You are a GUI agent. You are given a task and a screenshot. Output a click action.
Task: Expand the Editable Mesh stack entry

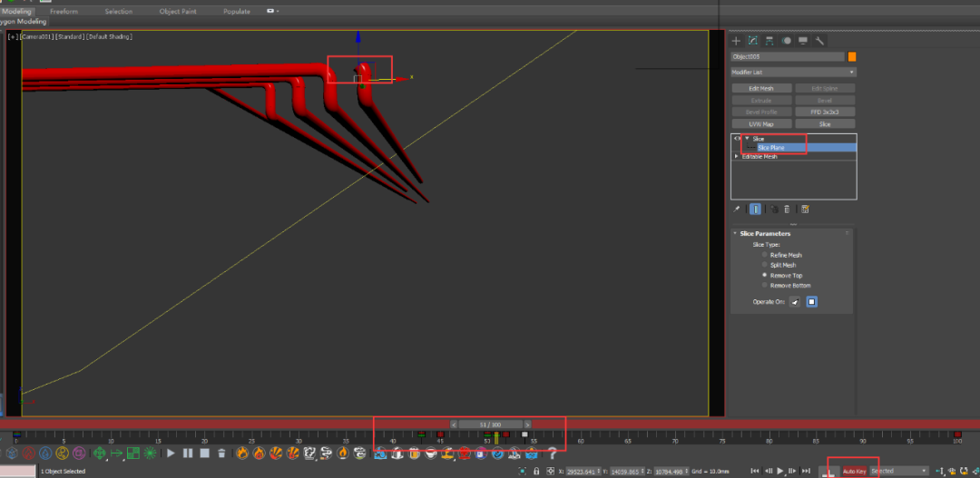click(736, 156)
